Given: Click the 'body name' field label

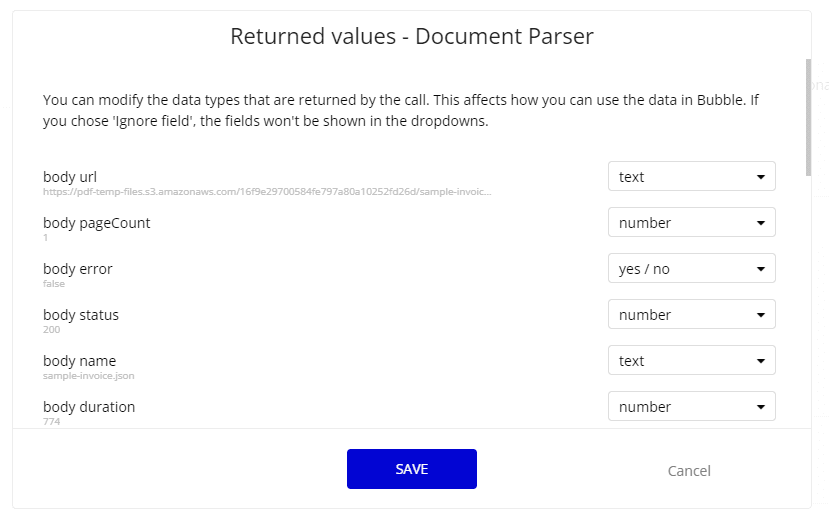Looking at the screenshot, I should click(79, 361).
